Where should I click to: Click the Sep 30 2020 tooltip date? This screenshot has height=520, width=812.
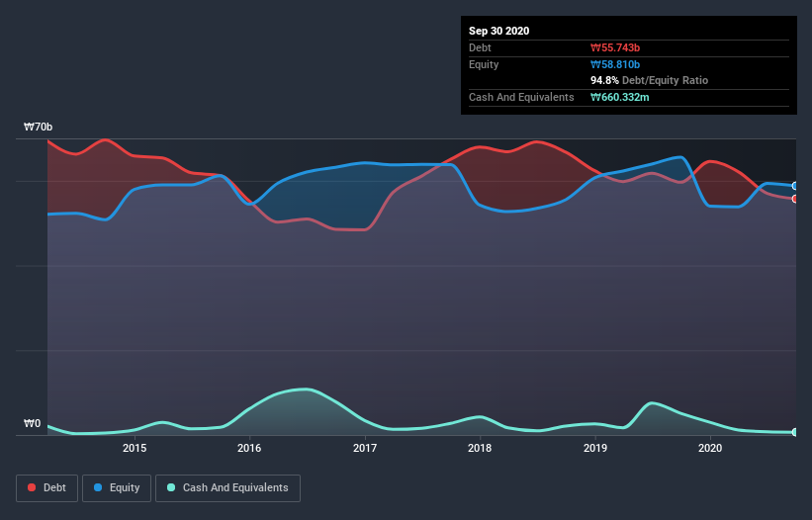click(499, 31)
